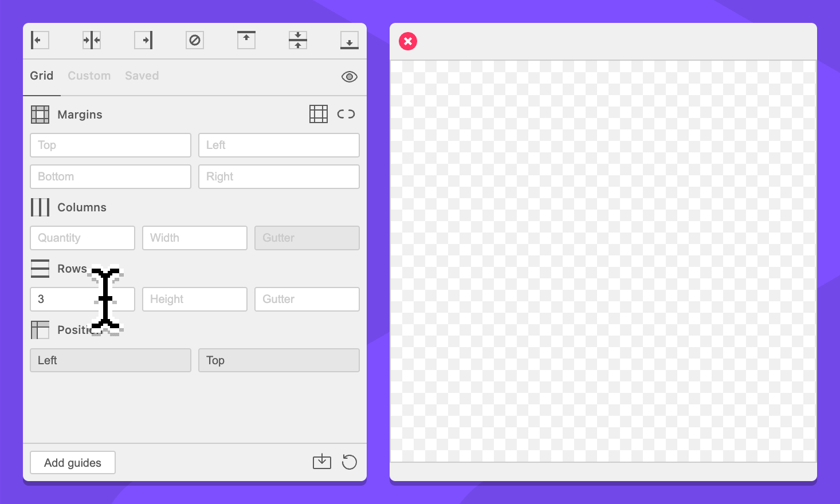Open the Saved tab

[142, 76]
